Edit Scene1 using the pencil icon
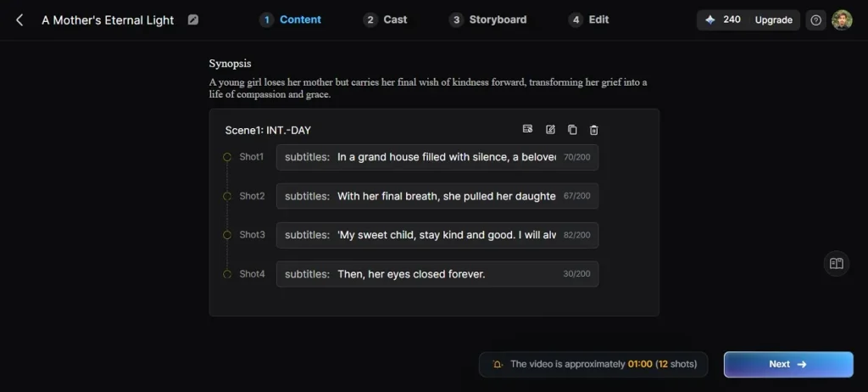 (x=550, y=130)
